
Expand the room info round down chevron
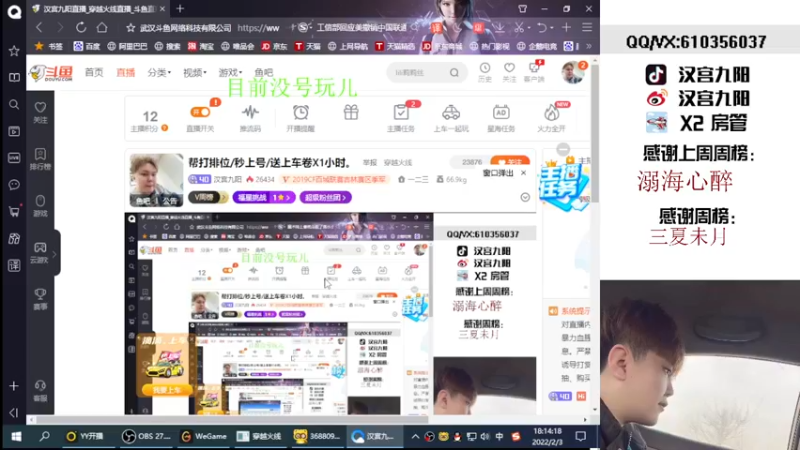pos(525,197)
